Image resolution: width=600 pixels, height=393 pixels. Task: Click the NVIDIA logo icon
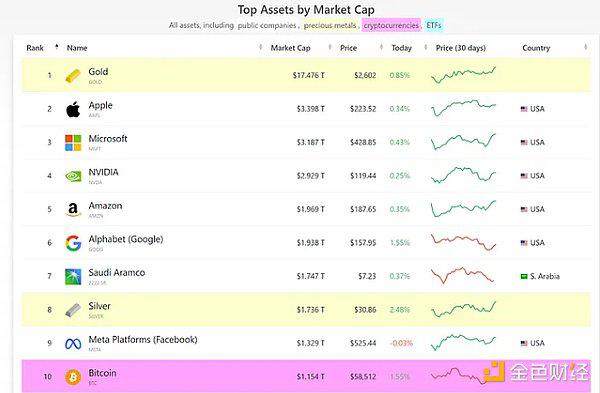point(73,176)
